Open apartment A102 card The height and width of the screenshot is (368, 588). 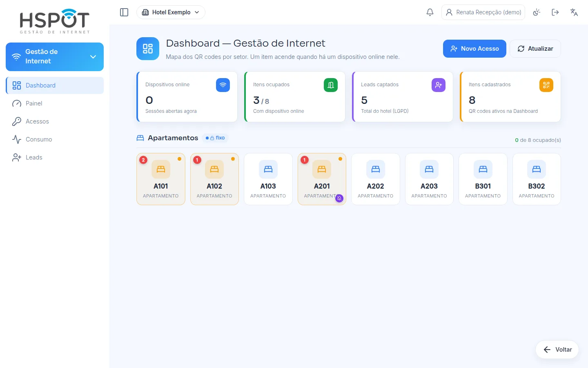(214, 179)
